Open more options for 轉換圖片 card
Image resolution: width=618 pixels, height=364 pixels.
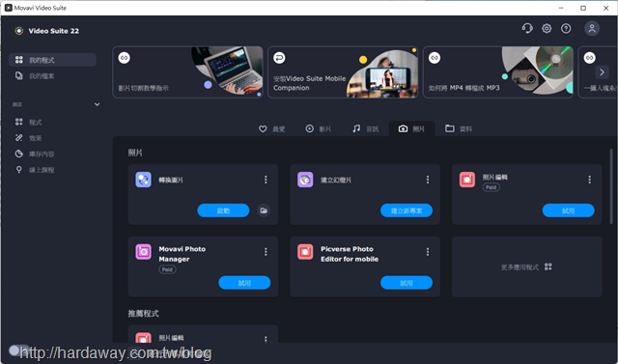(x=266, y=180)
